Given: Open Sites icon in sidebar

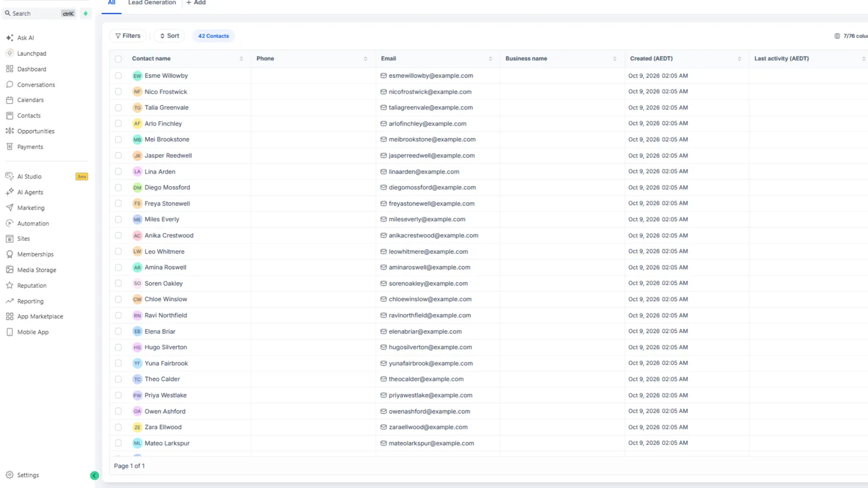Looking at the screenshot, I should point(10,239).
